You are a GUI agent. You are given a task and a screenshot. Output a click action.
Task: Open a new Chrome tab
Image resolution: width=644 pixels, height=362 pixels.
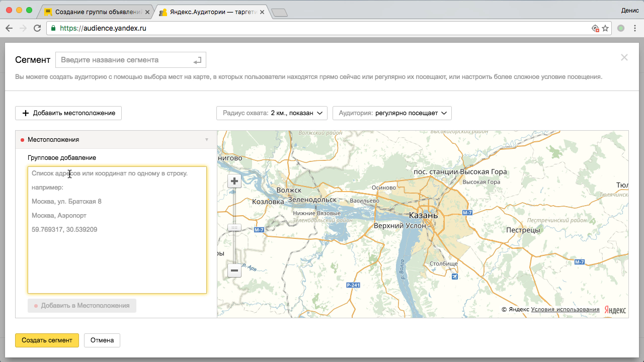click(x=279, y=12)
